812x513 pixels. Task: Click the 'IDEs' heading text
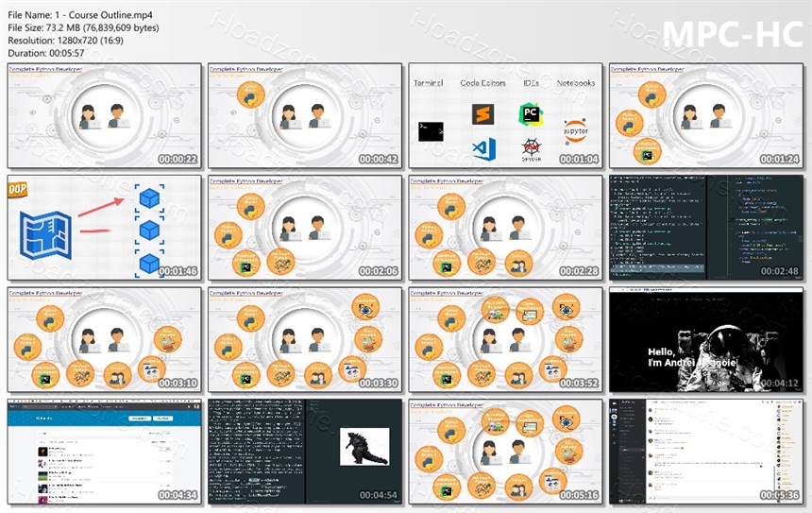tap(531, 83)
